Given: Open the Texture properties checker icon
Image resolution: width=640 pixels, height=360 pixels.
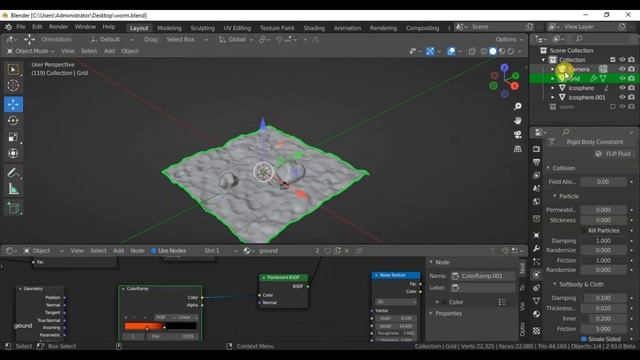Looking at the screenshot, I should point(536,331).
